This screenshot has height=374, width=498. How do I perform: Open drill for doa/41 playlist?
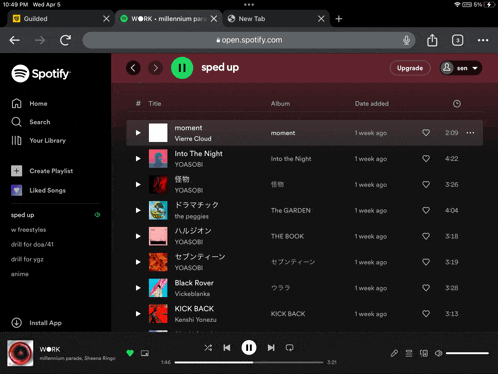(x=32, y=244)
